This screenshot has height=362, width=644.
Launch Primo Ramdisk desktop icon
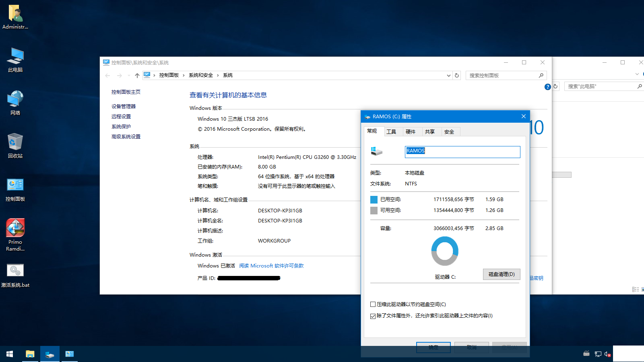point(15,235)
